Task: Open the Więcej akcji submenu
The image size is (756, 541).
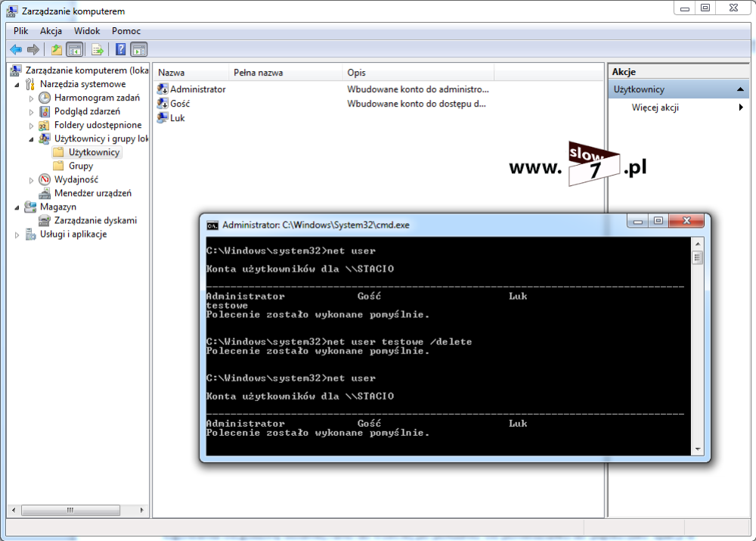Action: click(x=679, y=107)
